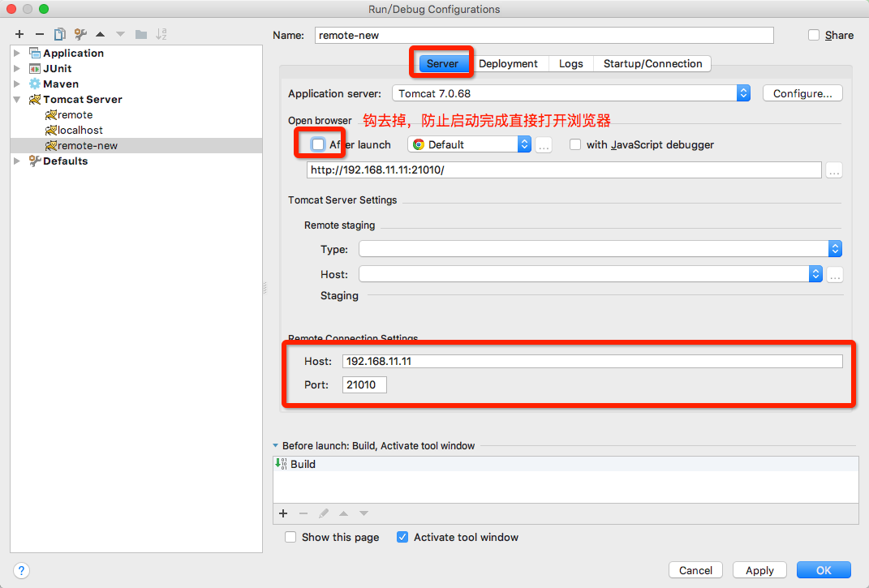Uncheck Activate tool window checkbox
Screen dimensions: 869x588
[402, 537]
